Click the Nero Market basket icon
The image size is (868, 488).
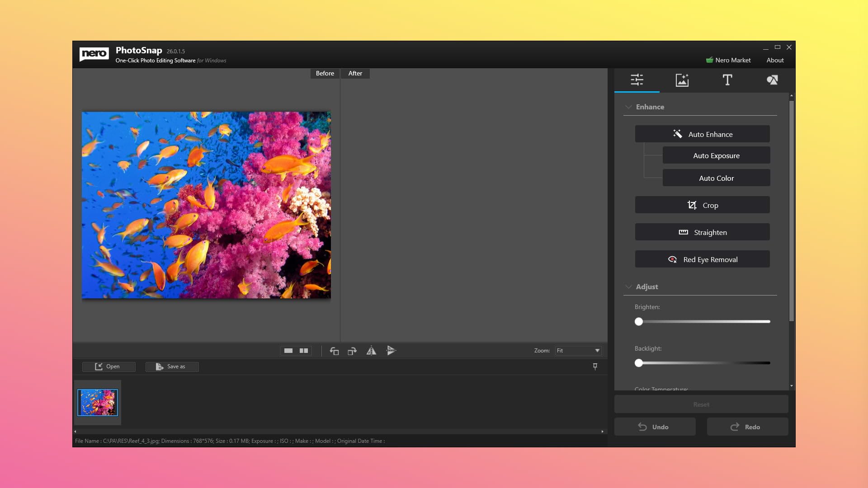click(709, 60)
